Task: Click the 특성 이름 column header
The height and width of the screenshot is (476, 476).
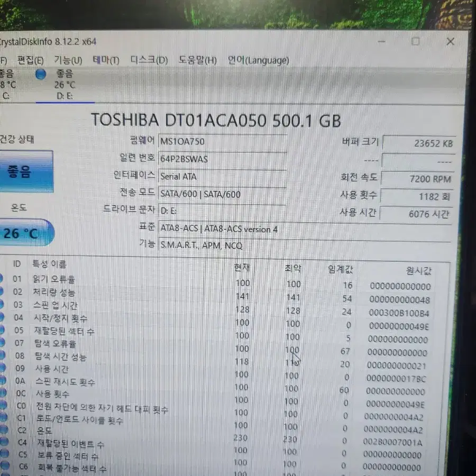Action: 49,264
